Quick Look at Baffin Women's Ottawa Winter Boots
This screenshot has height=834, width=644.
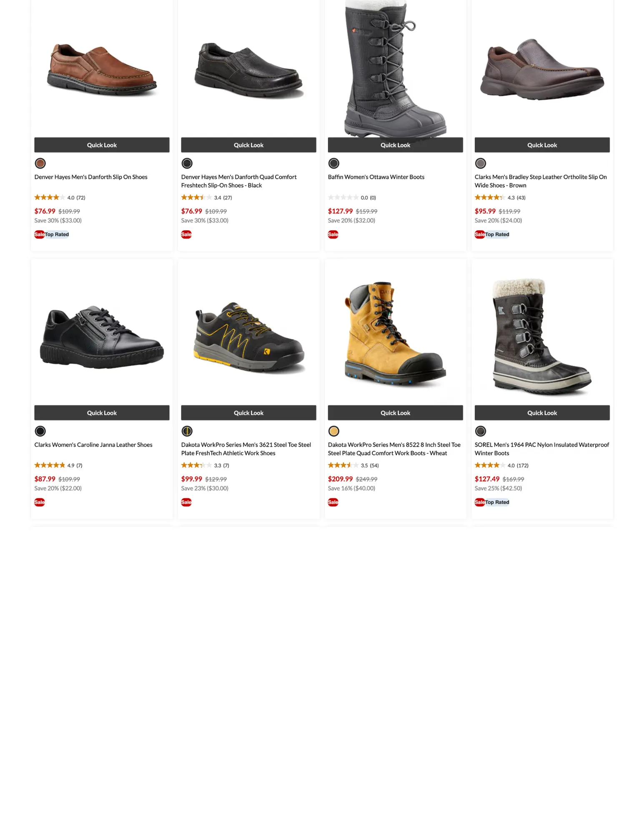click(x=395, y=145)
